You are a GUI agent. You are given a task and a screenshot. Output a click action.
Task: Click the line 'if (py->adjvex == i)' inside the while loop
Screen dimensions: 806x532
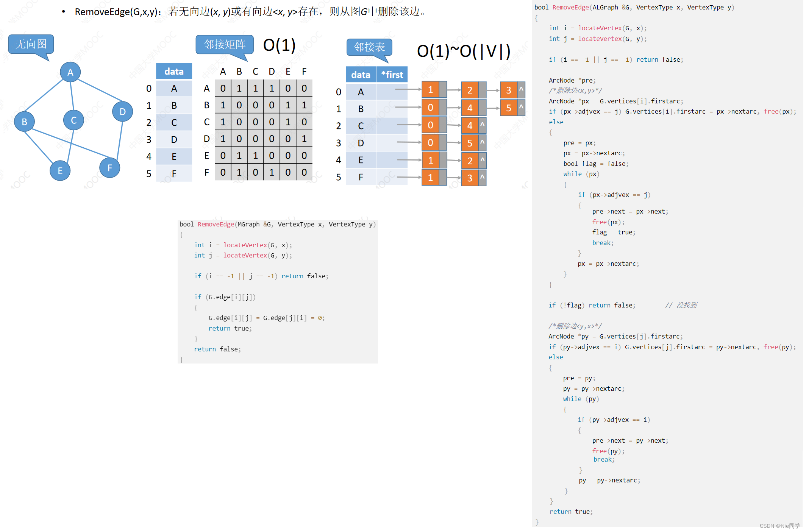pyautogui.click(x=614, y=420)
